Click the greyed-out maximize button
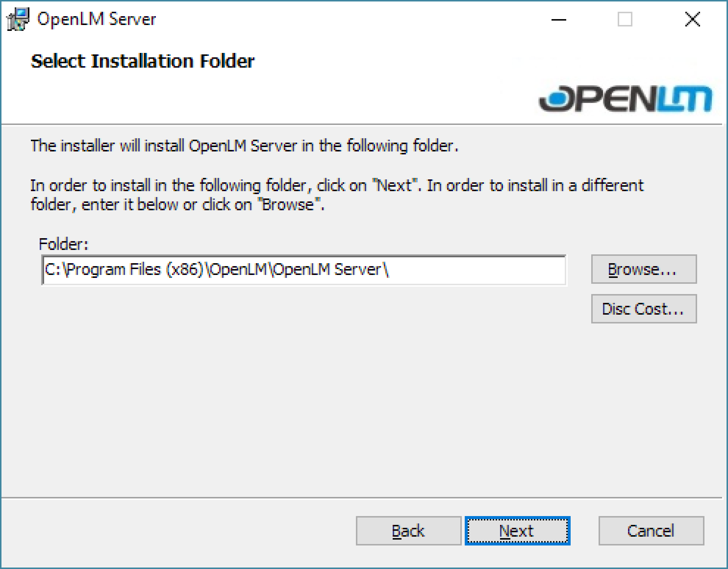 [x=625, y=19]
